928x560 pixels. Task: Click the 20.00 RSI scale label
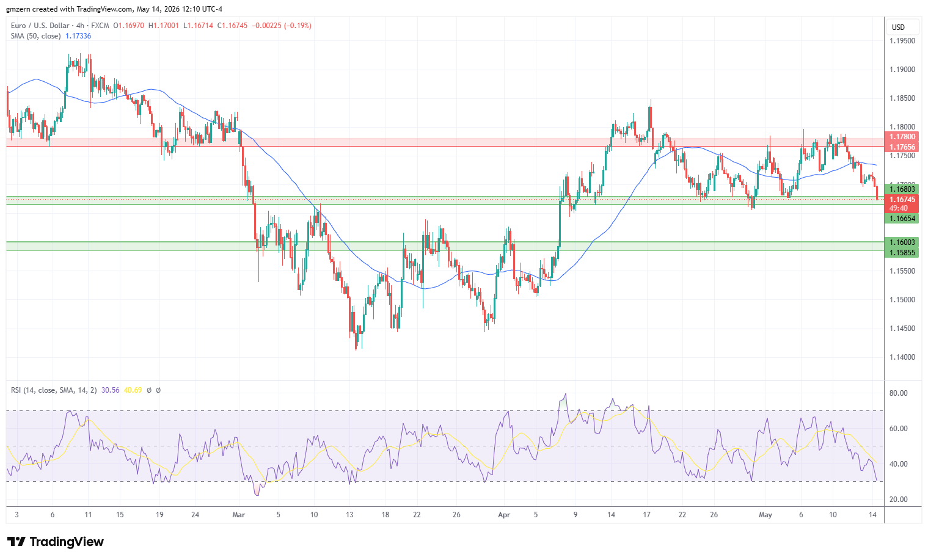899,500
